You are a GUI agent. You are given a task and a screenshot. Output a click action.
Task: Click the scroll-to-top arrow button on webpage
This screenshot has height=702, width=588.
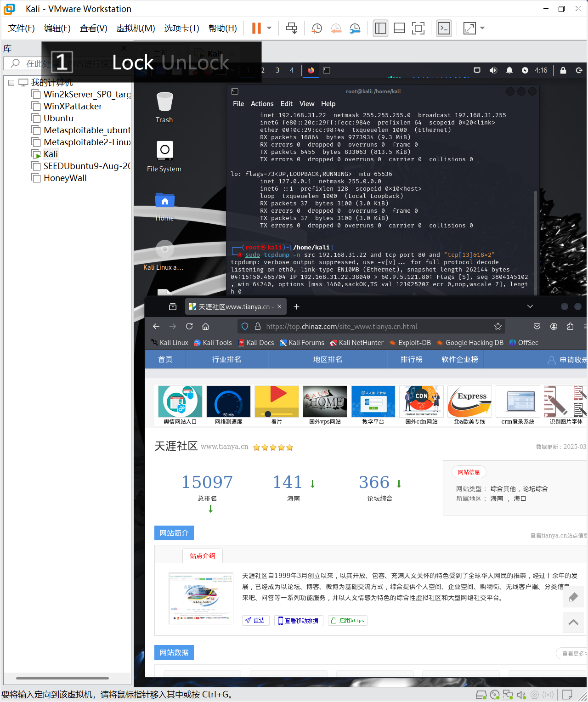573,622
